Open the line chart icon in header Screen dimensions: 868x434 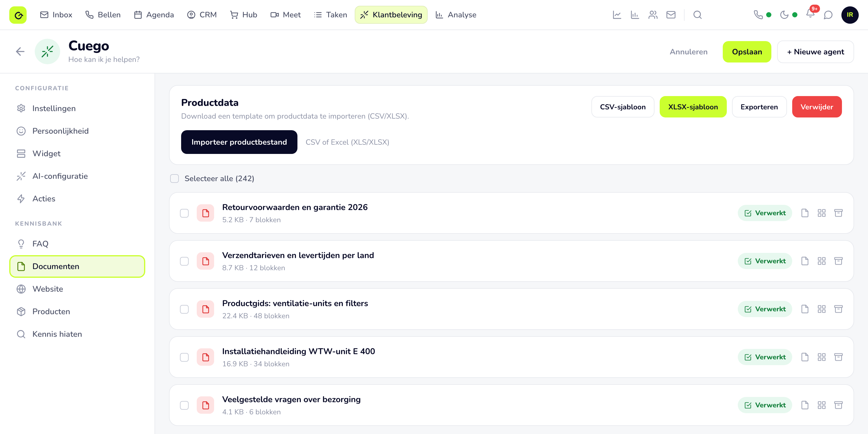(617, 15)
